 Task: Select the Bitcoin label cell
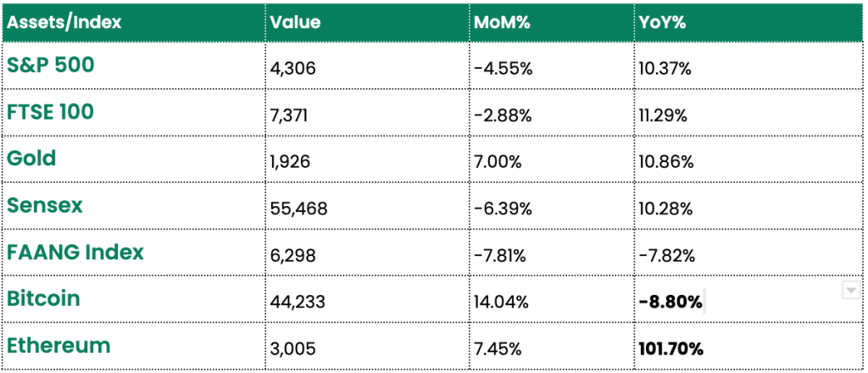point(135,299)
